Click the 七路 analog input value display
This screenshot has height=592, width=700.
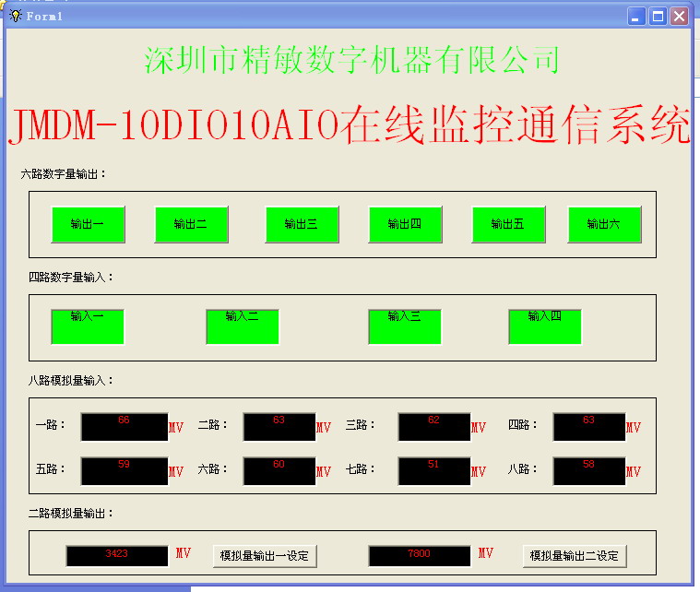(434, 471)
